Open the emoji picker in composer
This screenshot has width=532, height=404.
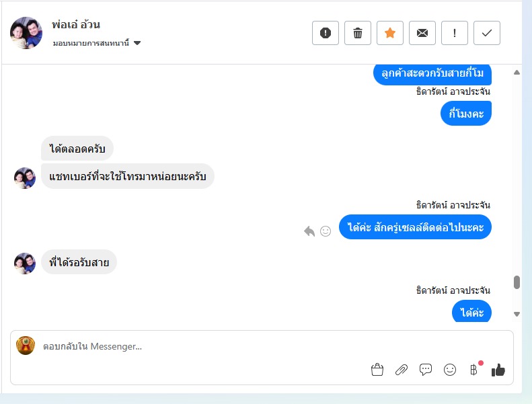[x=450, y=370]
